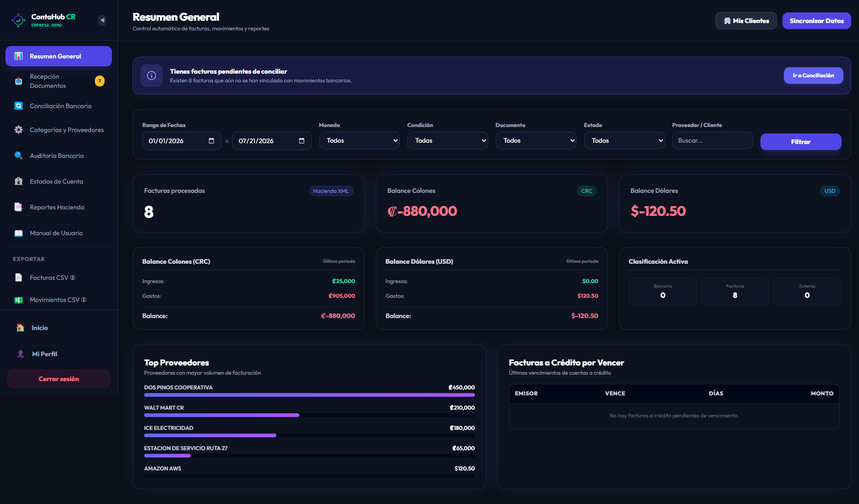Click Cerrar sesión button
Image resolution: width=859 pixels, height=504 pixels.
coord(58,379)
